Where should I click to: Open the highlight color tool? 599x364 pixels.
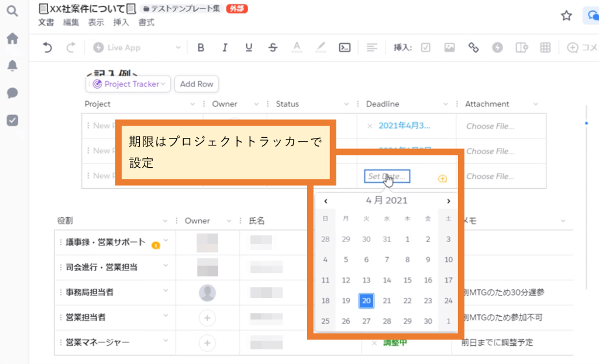pos(321,47)
